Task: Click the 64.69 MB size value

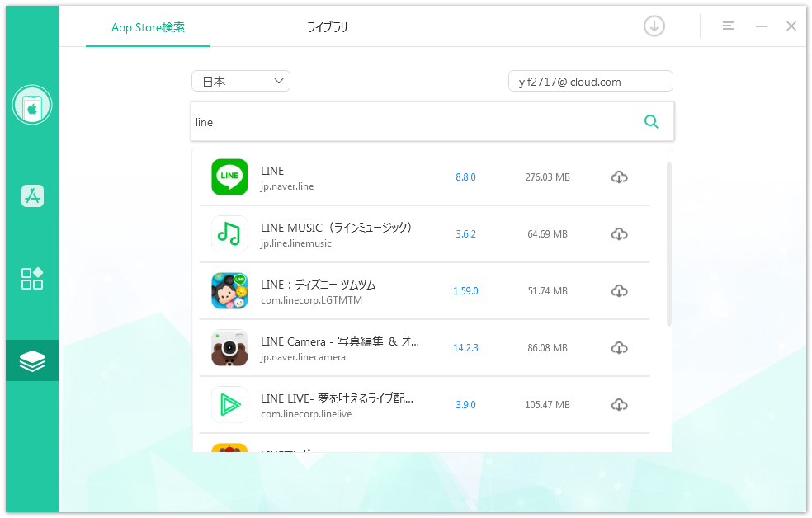Action: (547, 234)
